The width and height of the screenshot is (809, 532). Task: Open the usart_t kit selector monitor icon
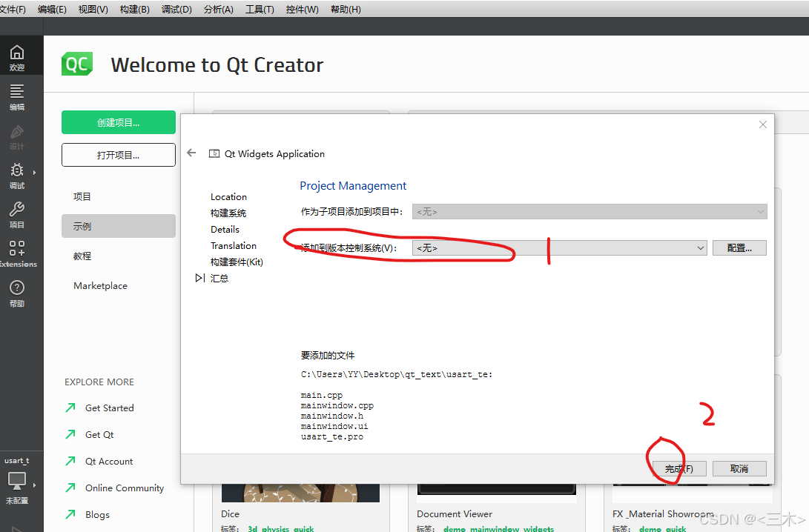coord(17,480)
